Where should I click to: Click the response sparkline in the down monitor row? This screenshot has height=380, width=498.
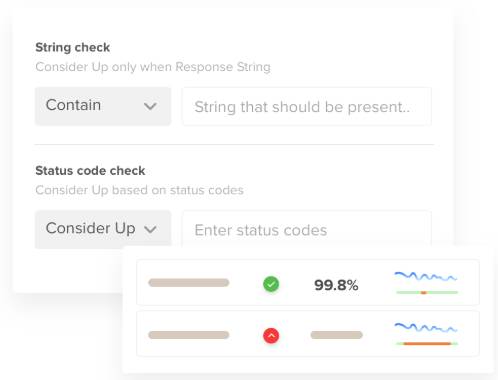tap(426, 328)
